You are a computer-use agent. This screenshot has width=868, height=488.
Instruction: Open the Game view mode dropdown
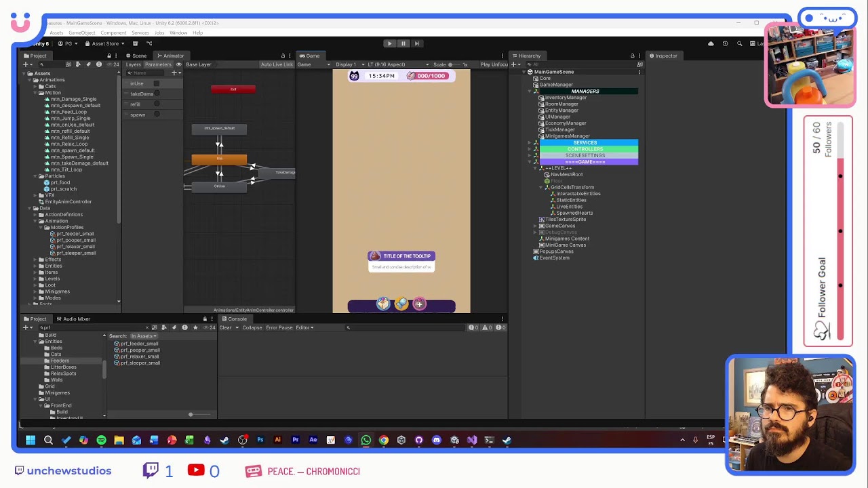click(314, 64)
